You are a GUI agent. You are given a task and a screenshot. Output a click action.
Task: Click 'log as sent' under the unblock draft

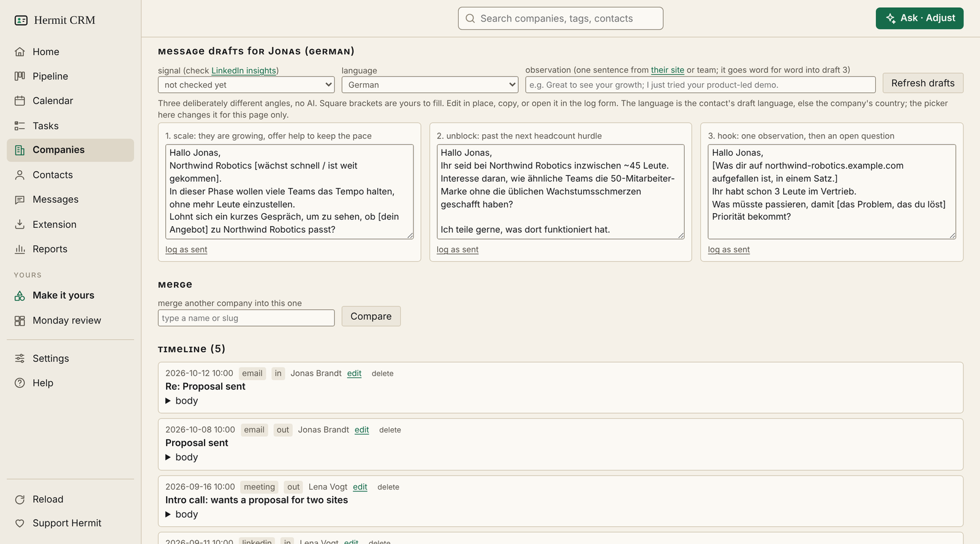pos(458,249)
